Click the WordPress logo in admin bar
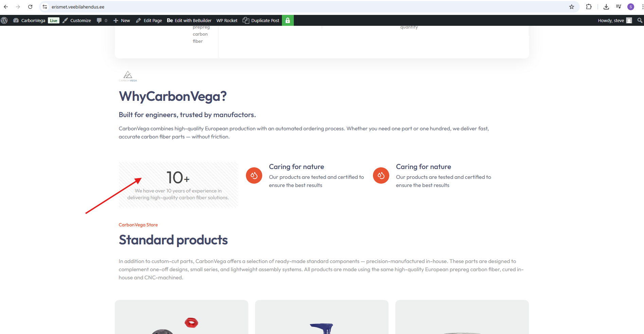Screen dimensions: 644x334 [4, 20]
